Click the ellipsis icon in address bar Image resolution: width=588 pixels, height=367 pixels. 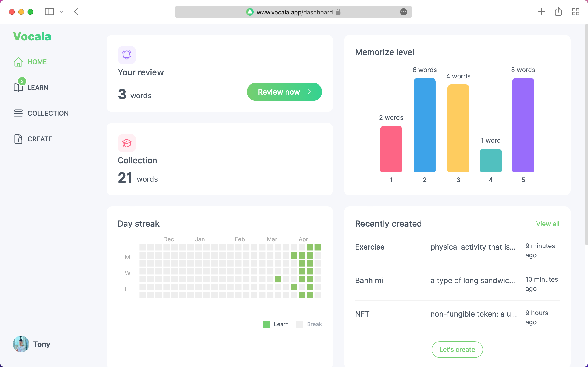pyautogui.click(x=403, y=12)
